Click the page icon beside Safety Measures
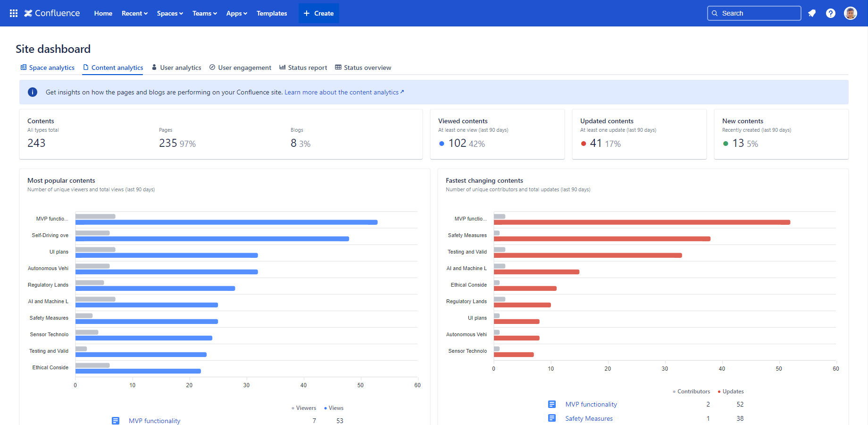868x425 pixels. (552, 418)
